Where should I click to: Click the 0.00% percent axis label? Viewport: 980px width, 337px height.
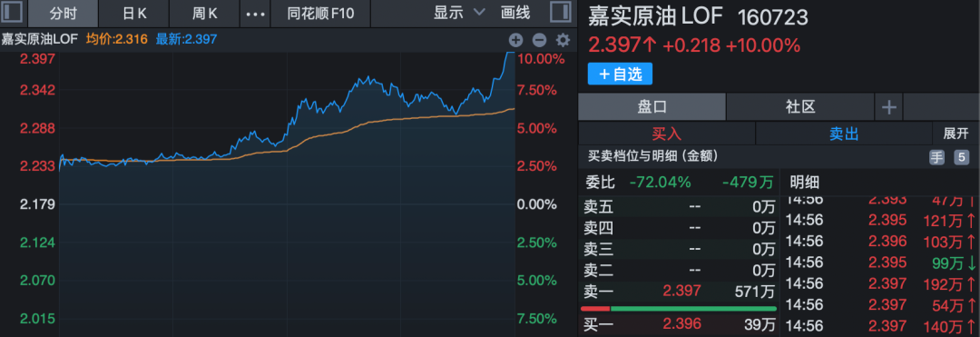pos(537,204)
